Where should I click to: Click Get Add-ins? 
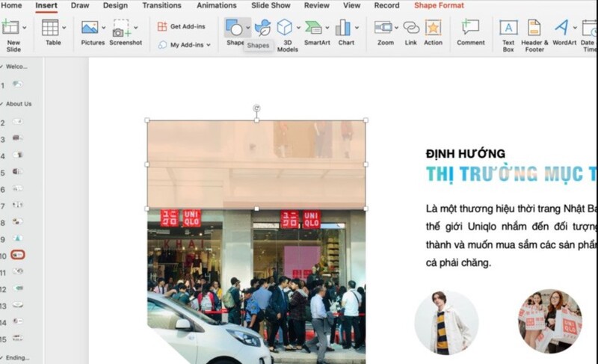pyautogui.click(x=182, y=26)
